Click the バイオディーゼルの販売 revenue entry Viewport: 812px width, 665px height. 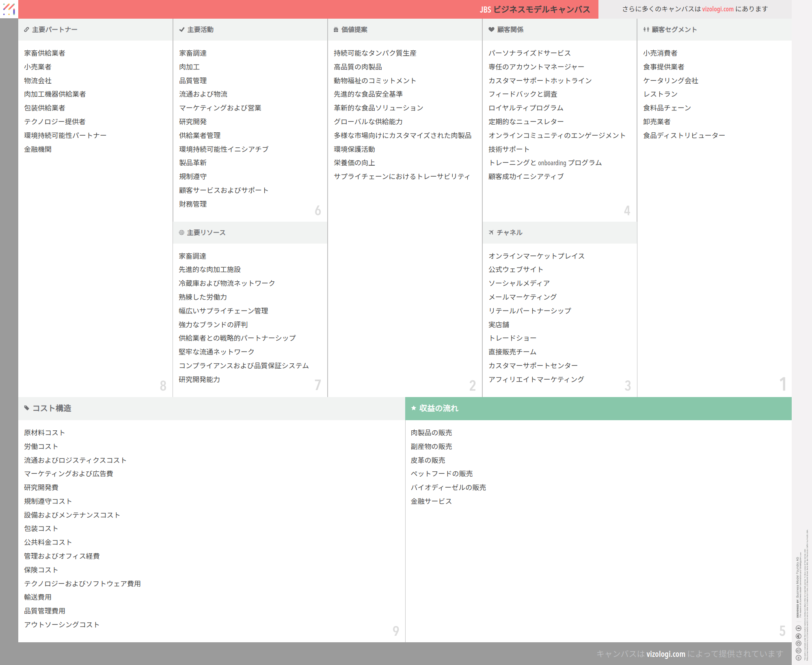pyautogui.click(x=448, y=488)
